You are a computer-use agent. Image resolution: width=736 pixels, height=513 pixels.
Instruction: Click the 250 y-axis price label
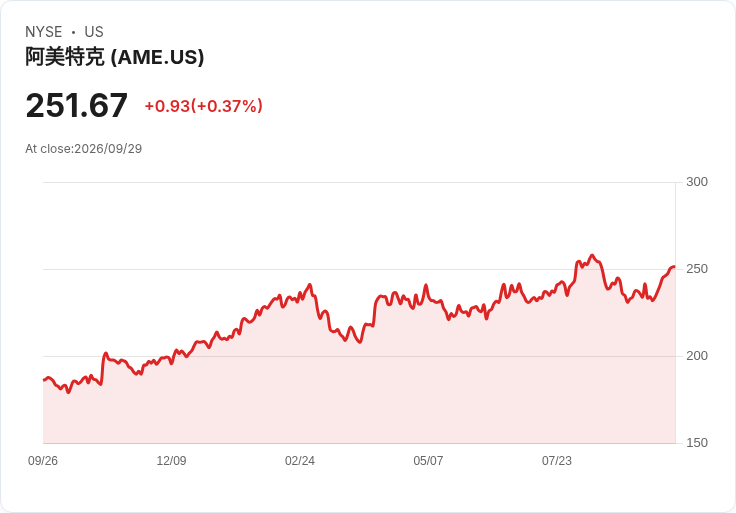click(697, 269)
